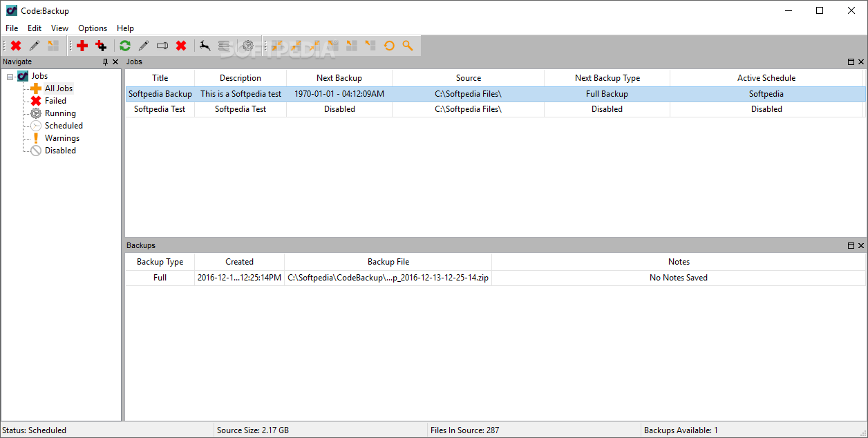868x438 pixels.
Task: Show Scheduled jobs in navigation tree
Action: 64,126
